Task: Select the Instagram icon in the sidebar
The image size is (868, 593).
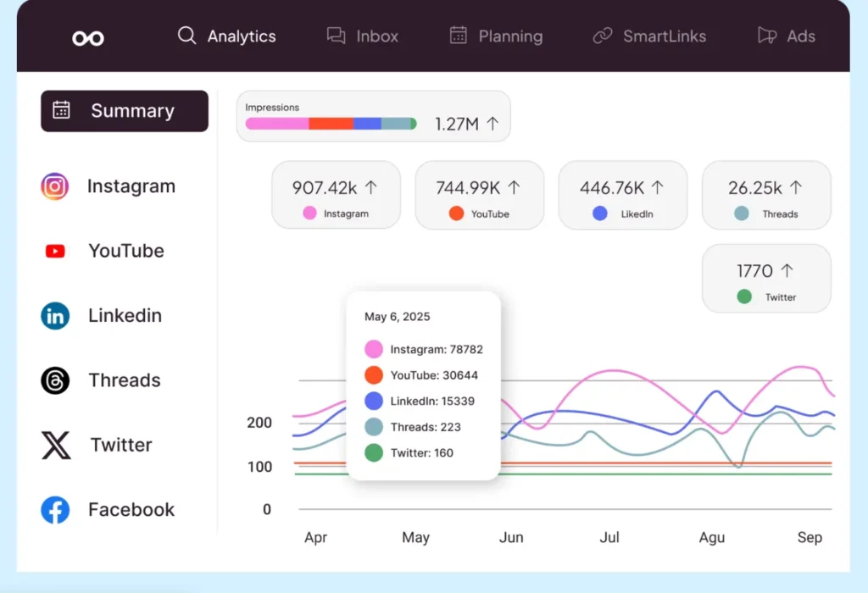Action: click(54, 186)
